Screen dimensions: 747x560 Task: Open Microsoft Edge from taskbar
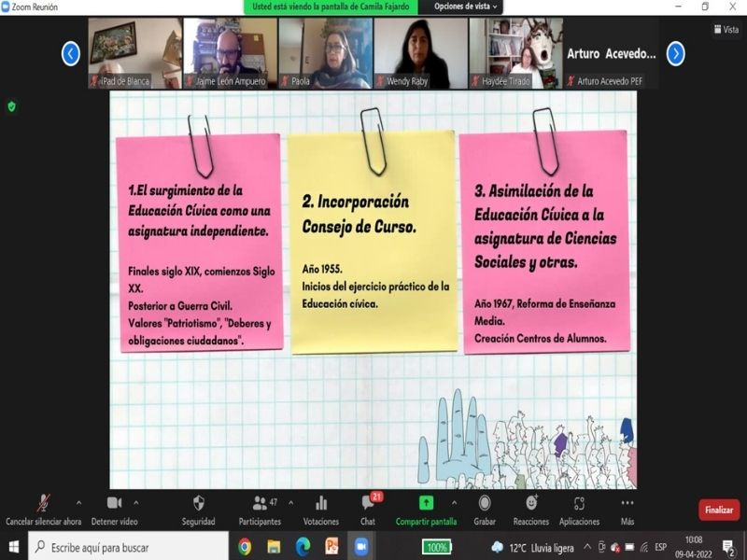coord(303,547)
